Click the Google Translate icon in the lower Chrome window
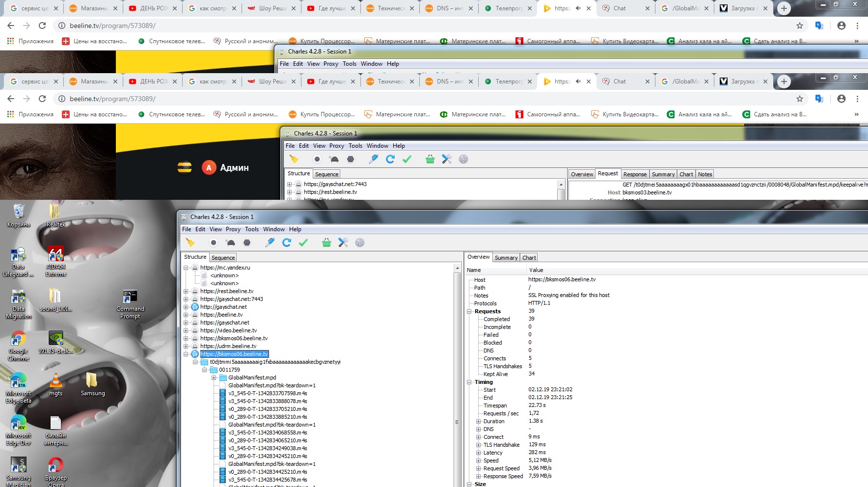The height and width of the screenshot is (487, 868). (x=819, y=99)
